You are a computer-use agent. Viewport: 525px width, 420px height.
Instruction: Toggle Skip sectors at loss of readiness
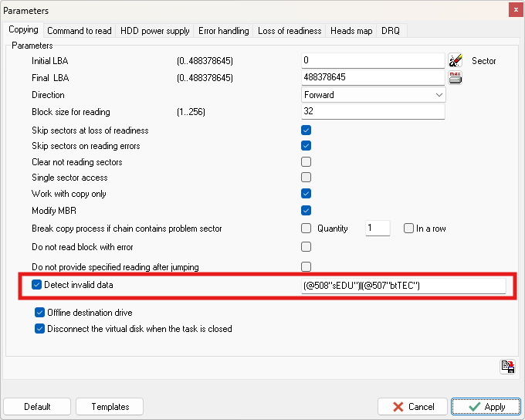click(306, 130)
